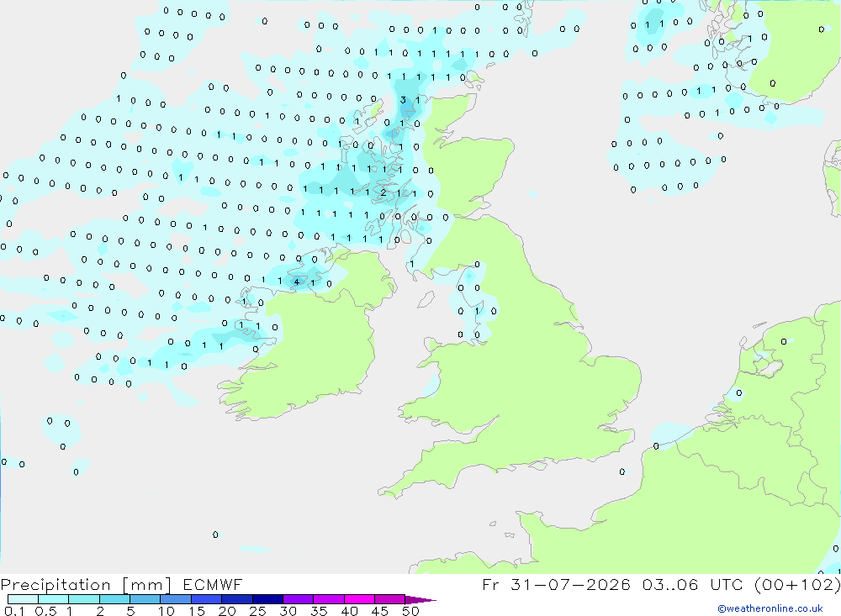Click the '03..06' time range text
Screen dimensions: 841x616
pyautogui.click(x=670, y=584)
